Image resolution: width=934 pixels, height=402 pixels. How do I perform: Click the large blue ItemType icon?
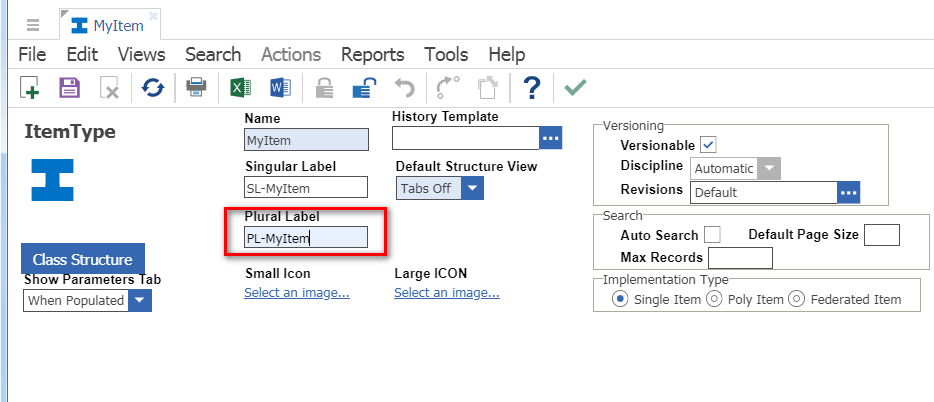coord(52,179)
